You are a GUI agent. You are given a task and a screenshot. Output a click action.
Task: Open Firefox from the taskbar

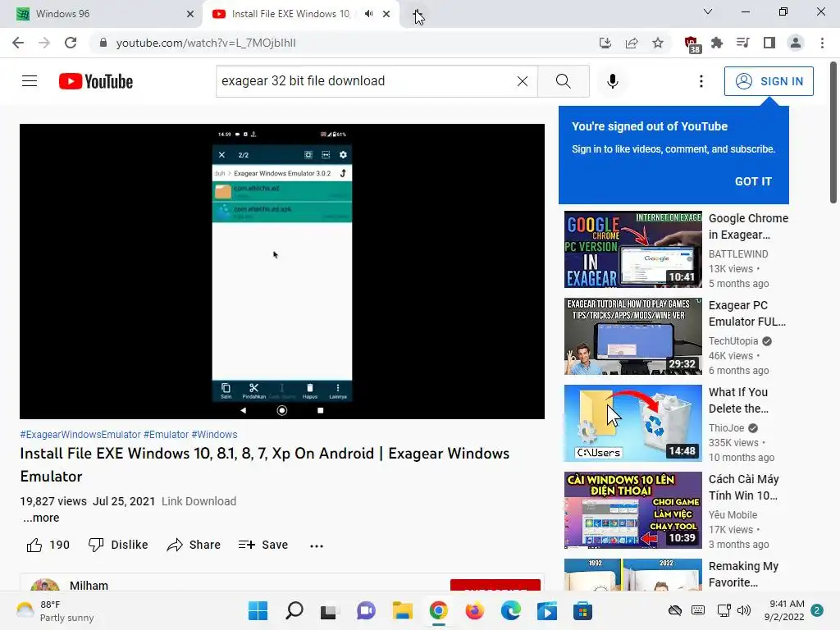(475, 610)
